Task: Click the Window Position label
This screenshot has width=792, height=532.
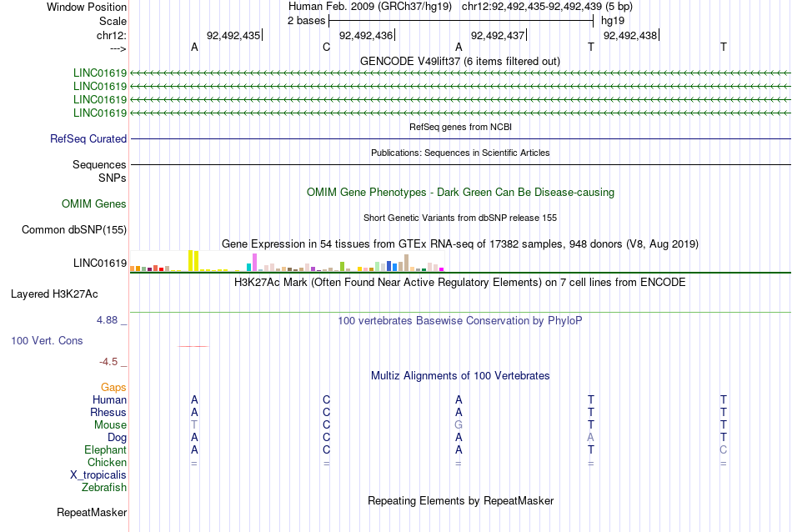Action: point(87,7)
